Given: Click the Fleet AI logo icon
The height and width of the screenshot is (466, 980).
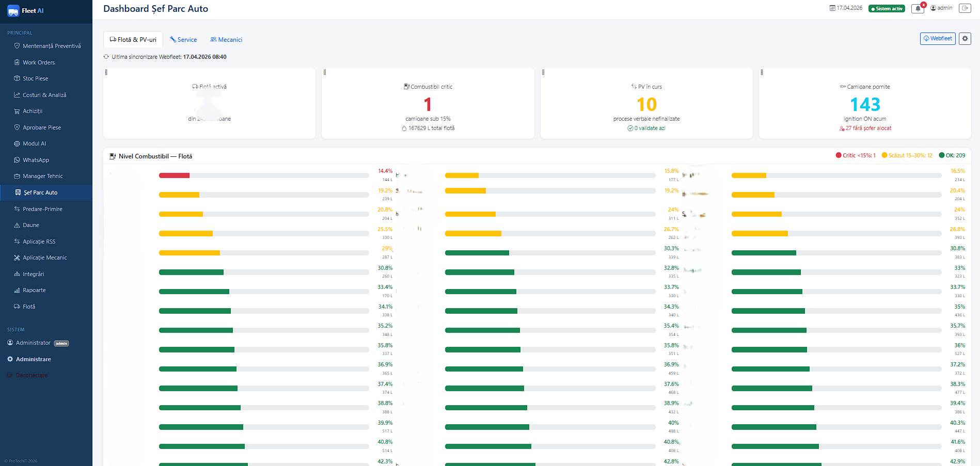Looking at the screenshot, I should 13,11.
